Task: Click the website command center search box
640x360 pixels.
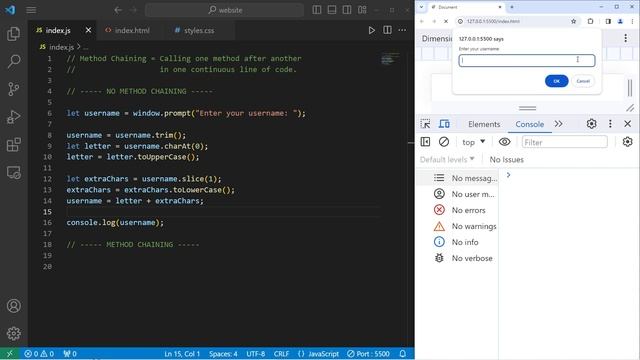Action: point(224,10)
